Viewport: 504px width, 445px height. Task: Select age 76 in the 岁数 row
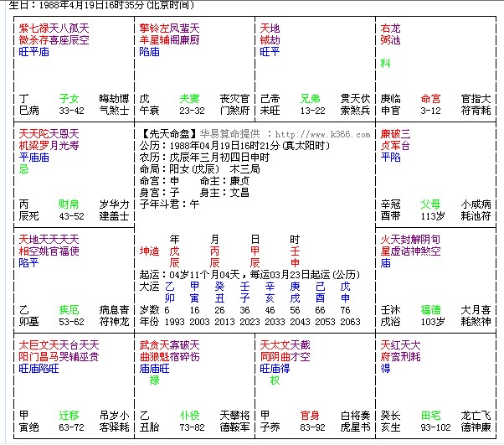(x=345, y=310)
